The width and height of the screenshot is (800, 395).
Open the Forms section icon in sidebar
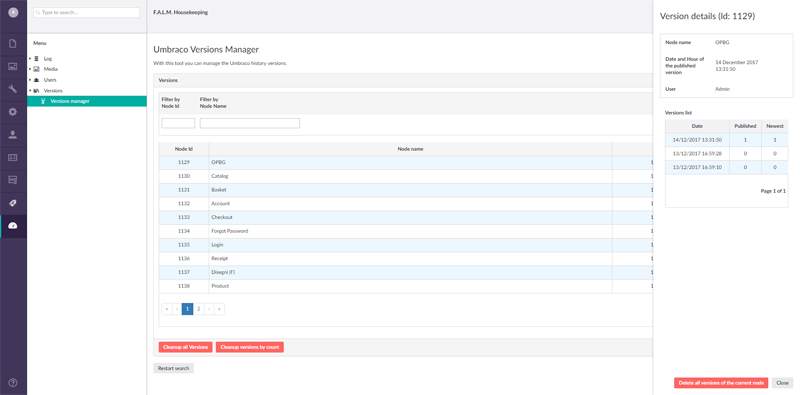(x=13, y=180)
